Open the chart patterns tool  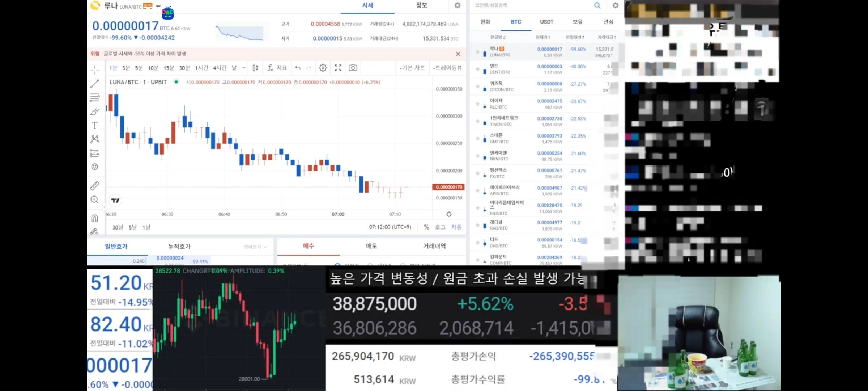click(x=95, y=139)
